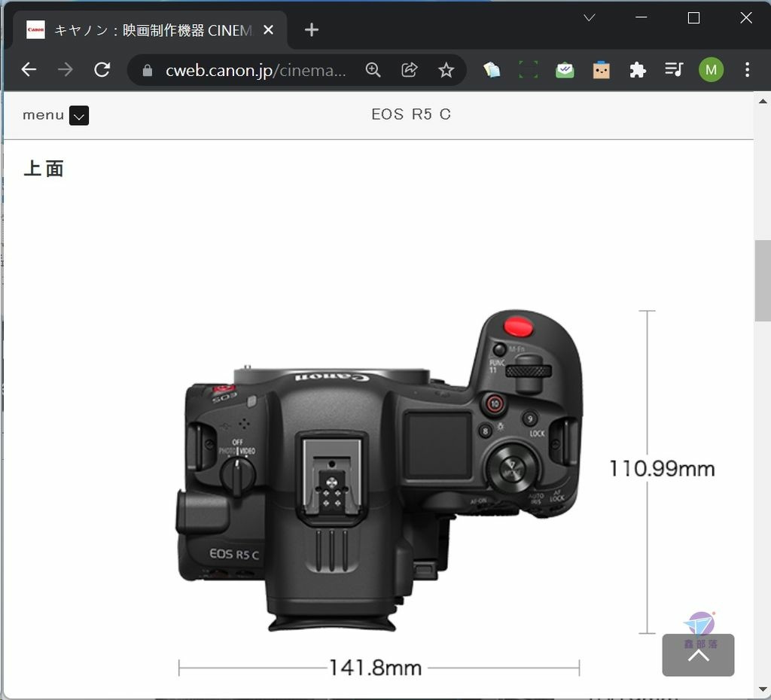Close the Canon tab
Viewport: 771px width, 700px height.
pos(269,30)
